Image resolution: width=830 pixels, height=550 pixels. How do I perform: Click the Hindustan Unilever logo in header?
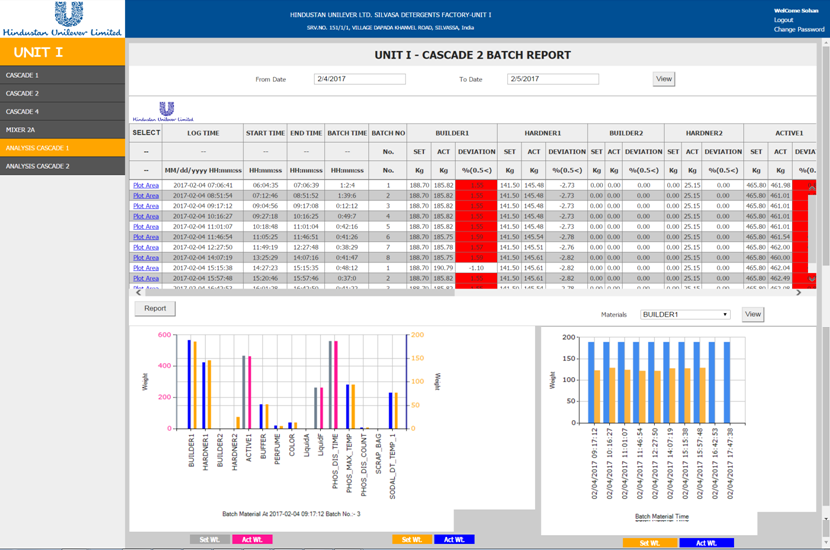tap(62, 19)
